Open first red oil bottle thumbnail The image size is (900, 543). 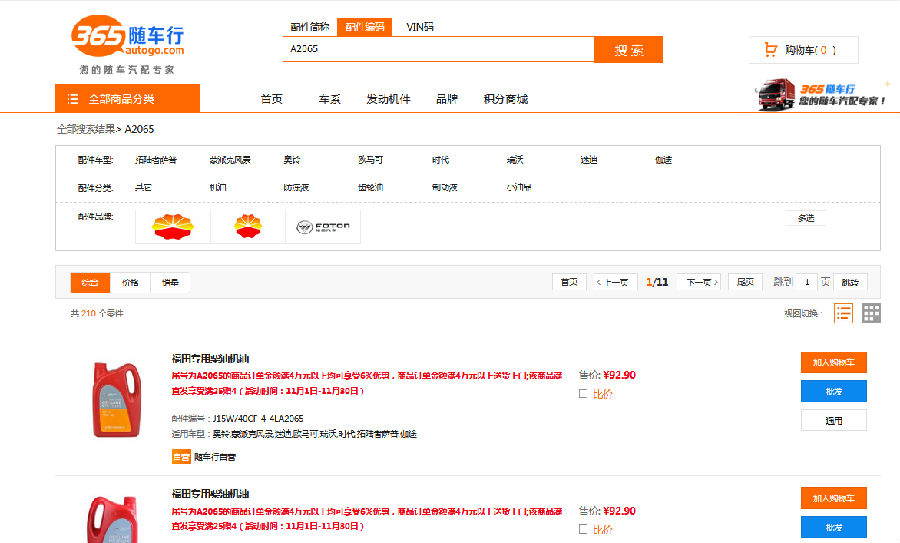click(x=117, y=400)
